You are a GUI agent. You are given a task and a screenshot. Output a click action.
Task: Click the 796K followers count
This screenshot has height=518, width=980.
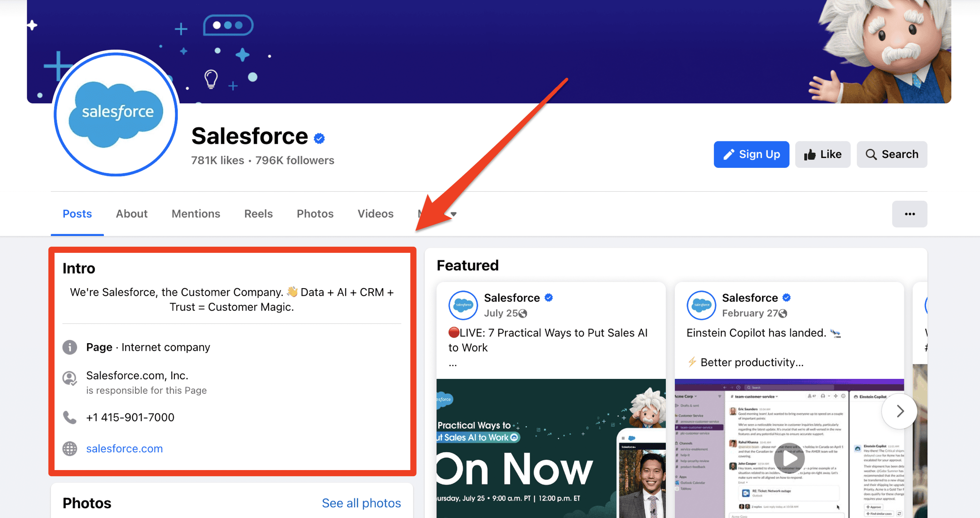pyautogui.click(x=295, y=160)
